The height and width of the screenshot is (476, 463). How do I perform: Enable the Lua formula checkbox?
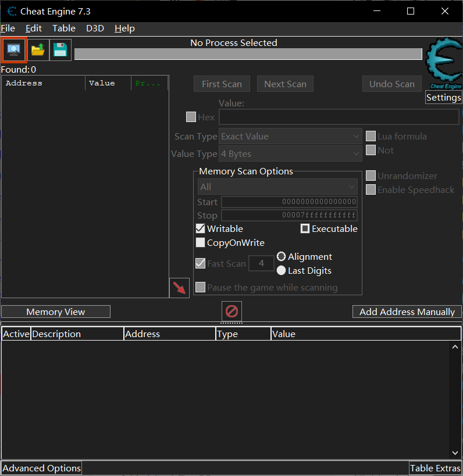[x=371, y=136]
